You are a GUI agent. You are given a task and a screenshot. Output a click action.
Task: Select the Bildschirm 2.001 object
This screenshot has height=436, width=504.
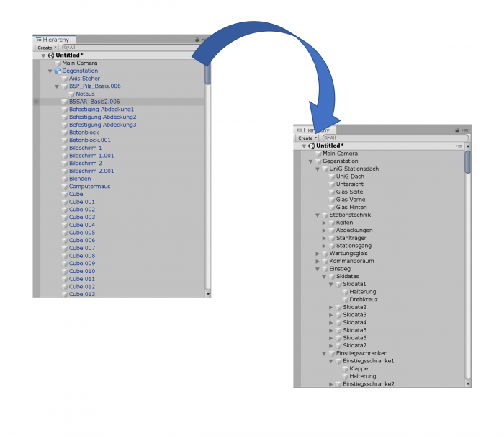(91, 171)
